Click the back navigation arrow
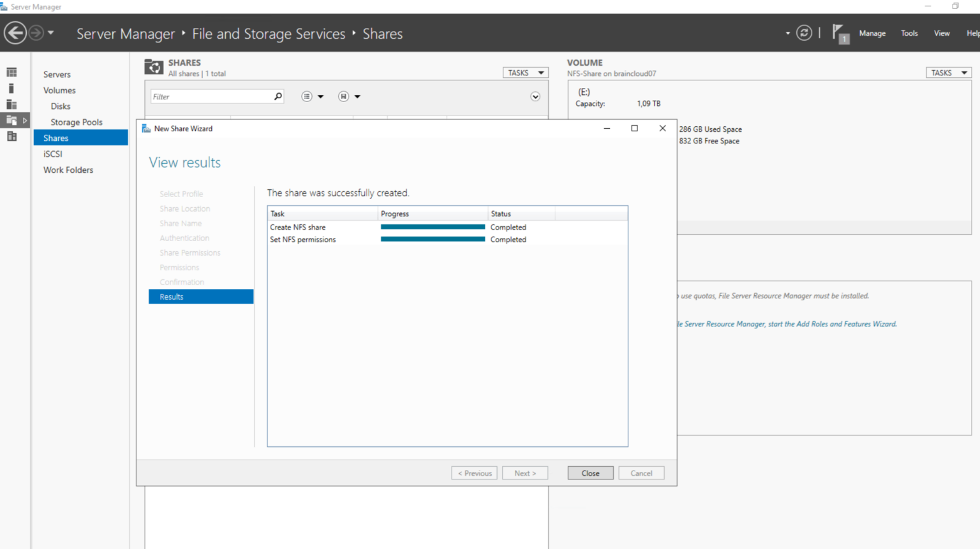This screenshot has width=980, height=549. (x=15, y=33)
